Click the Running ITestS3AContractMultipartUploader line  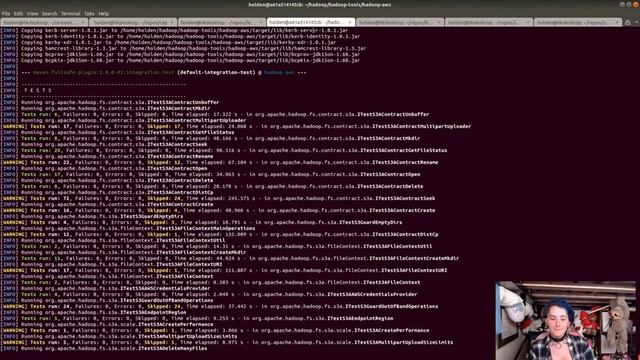click(x=124, y=120)
